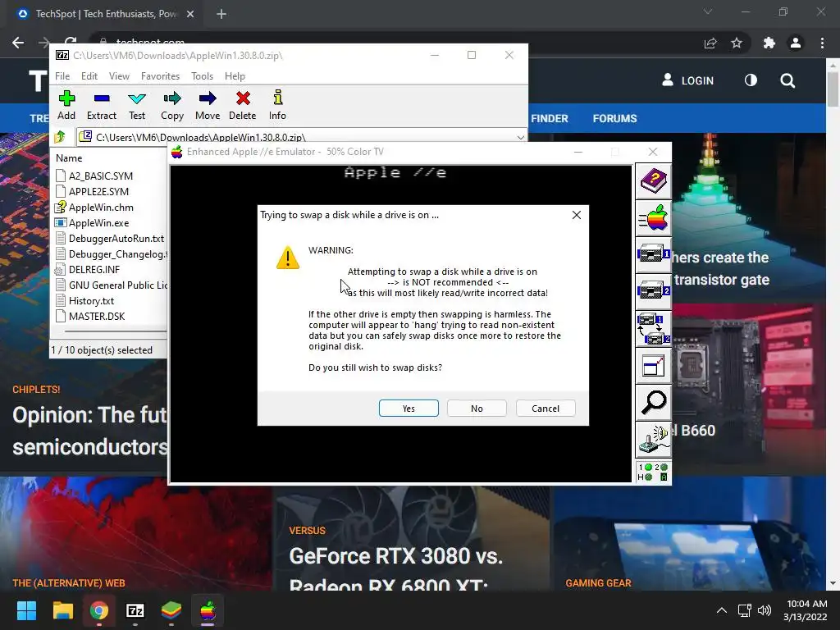
Task: Open the Edit menu in 7-Zip
Action: (x=89, y=76)
